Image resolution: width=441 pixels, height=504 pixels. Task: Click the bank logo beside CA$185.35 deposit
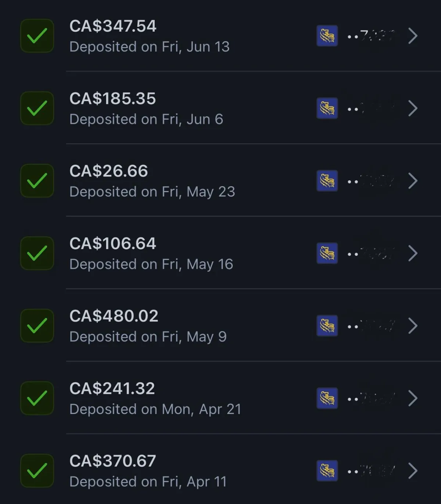(327, 108)
